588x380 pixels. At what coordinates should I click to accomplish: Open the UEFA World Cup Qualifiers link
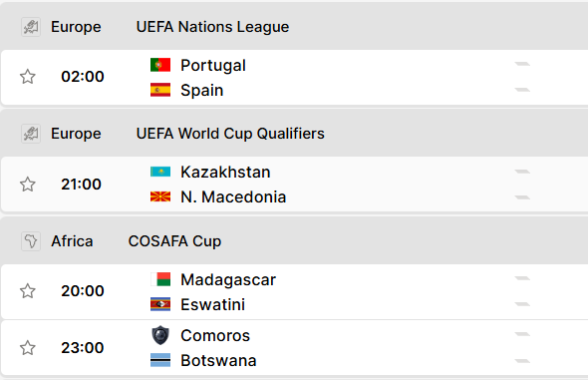230,134
